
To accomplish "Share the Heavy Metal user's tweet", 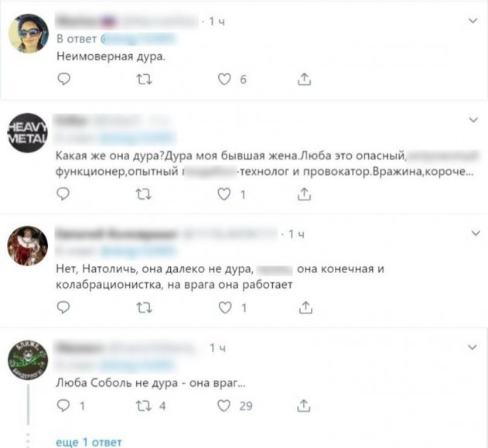I will point(304,194).
